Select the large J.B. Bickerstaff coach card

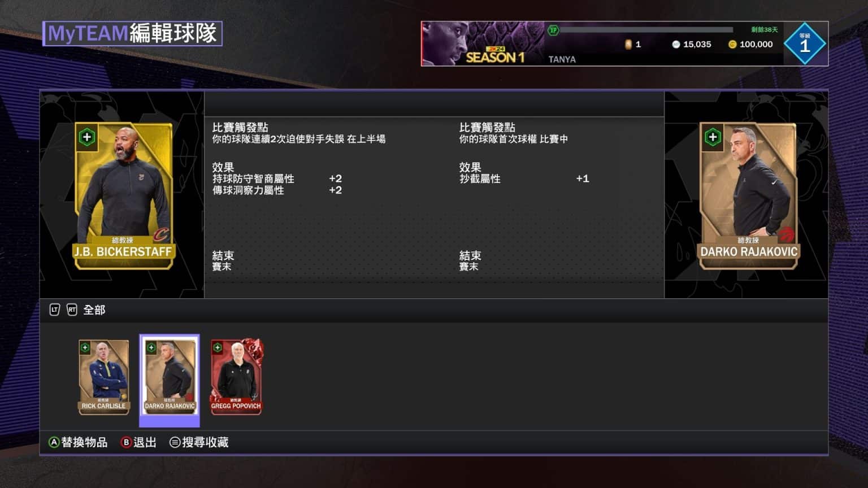coord(123,196)
